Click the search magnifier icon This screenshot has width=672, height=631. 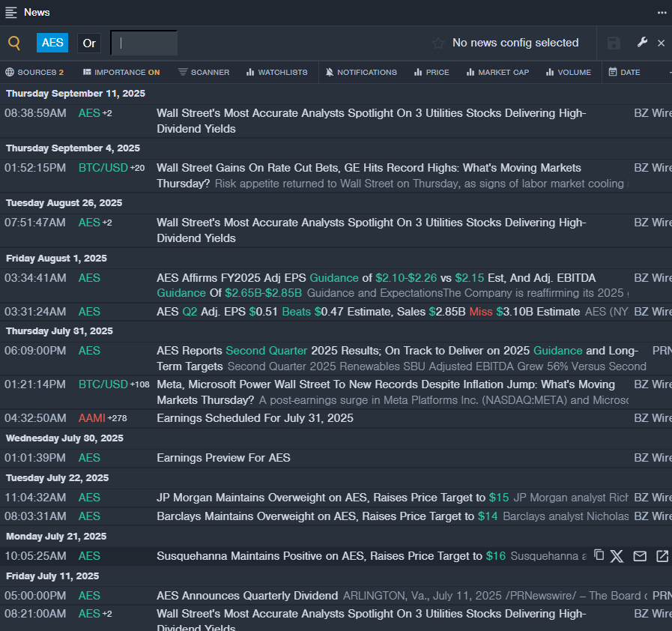14,43
